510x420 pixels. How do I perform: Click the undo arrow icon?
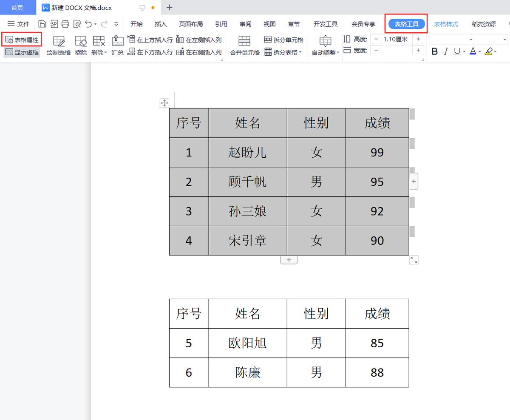[x=89, y=24]
